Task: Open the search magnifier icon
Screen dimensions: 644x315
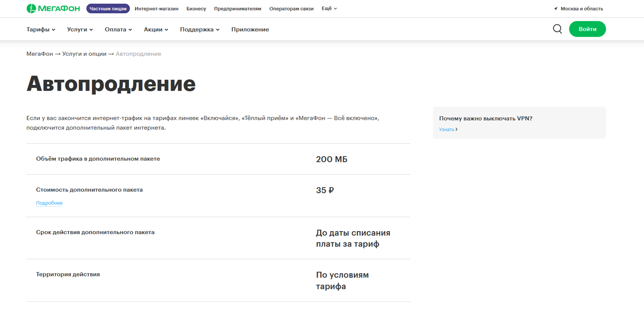Action: (557, 29)
